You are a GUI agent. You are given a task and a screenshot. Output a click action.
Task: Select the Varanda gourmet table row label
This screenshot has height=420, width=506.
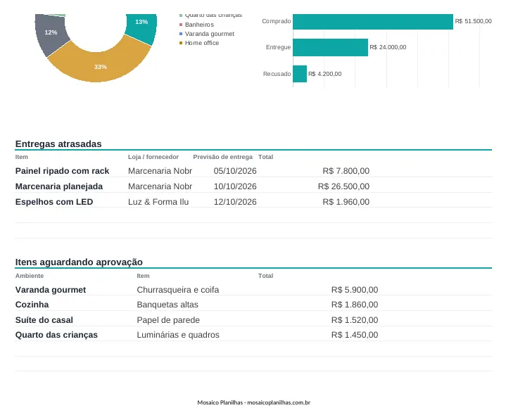click(x=51, y=290)
